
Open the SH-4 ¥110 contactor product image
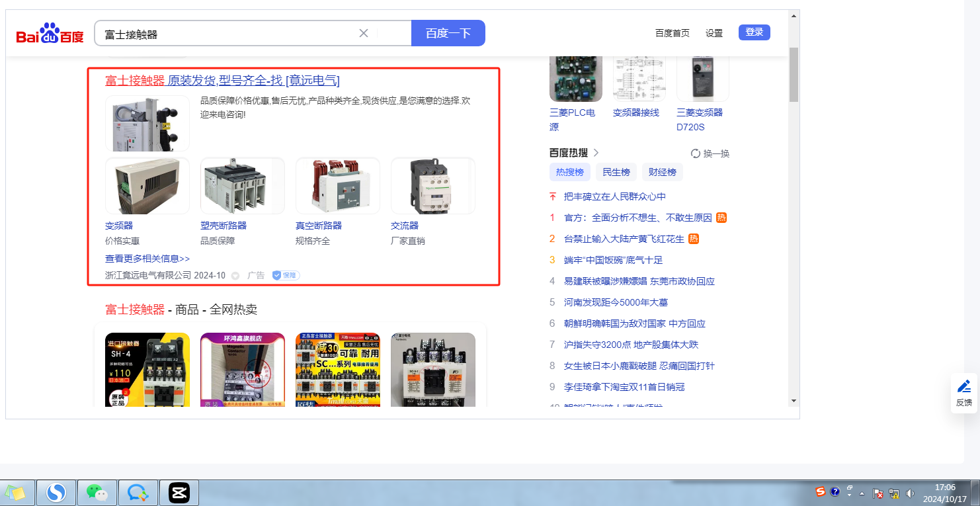pos(147,369)
